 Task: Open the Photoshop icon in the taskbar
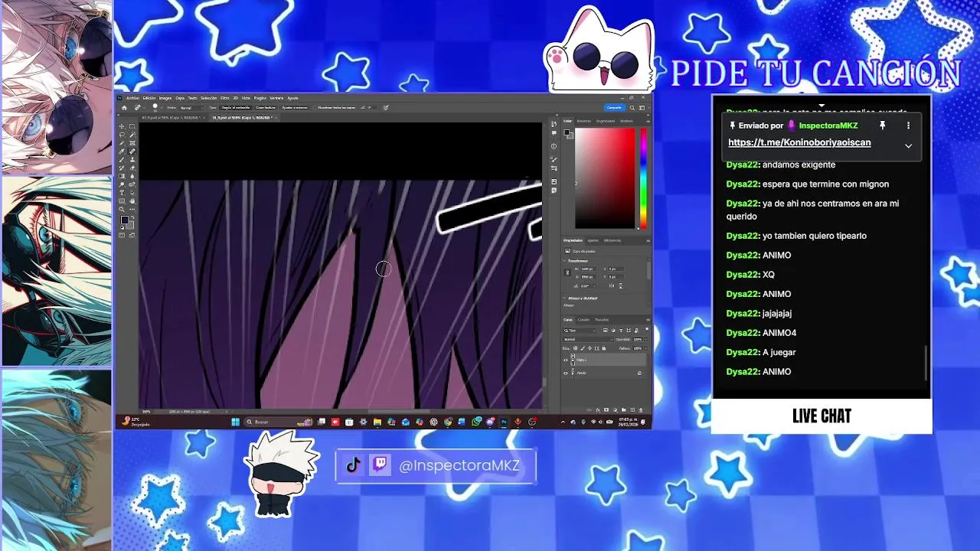[x=504, y=422]
